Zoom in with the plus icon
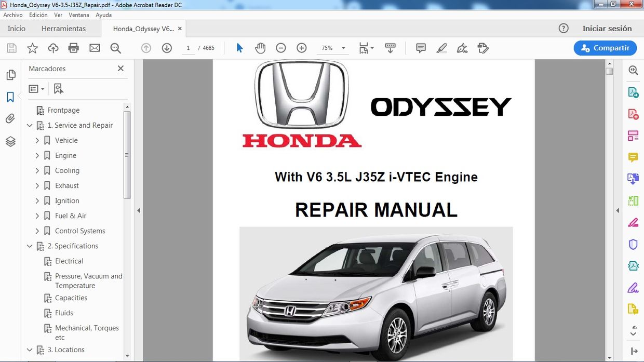This screenshot has height=362, width=644. click(x=302, y=48)
